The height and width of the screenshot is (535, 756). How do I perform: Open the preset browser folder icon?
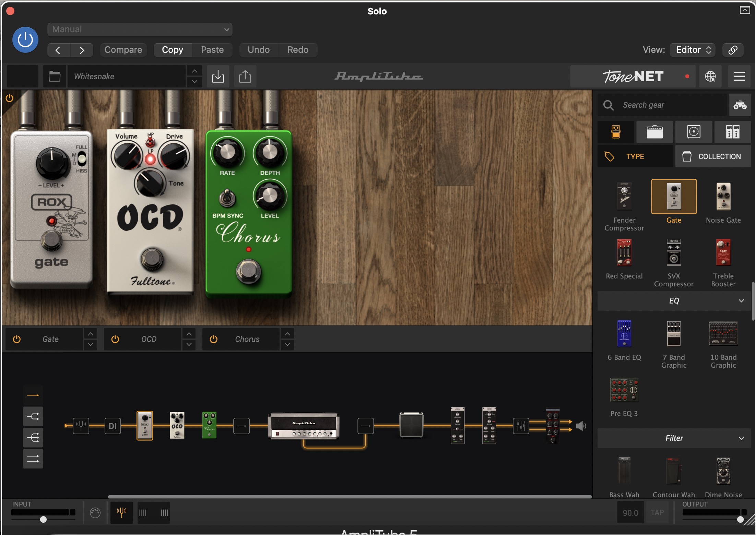pos(55,76)
